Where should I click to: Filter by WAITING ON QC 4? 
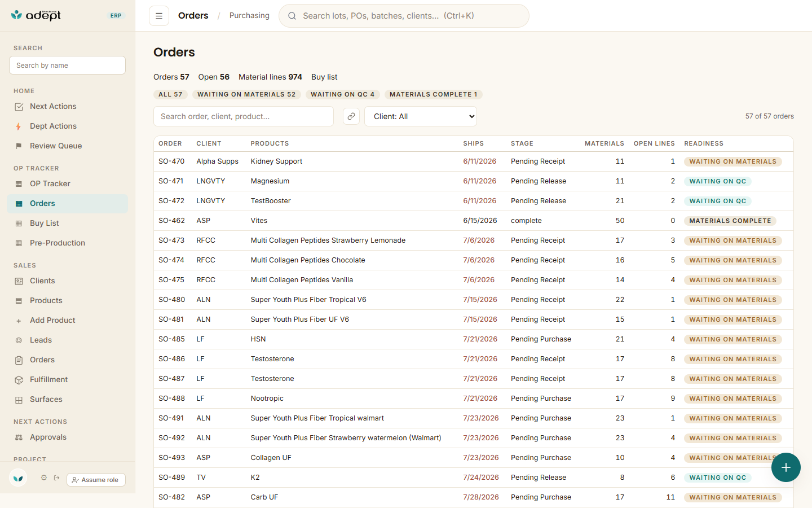pyautogui.click(x=342, y=94)
